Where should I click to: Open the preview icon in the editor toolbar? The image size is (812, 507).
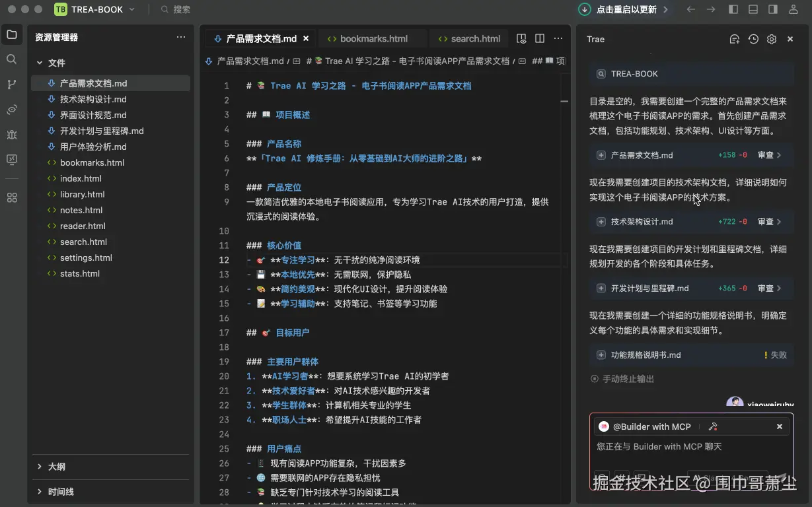point(521,38)
